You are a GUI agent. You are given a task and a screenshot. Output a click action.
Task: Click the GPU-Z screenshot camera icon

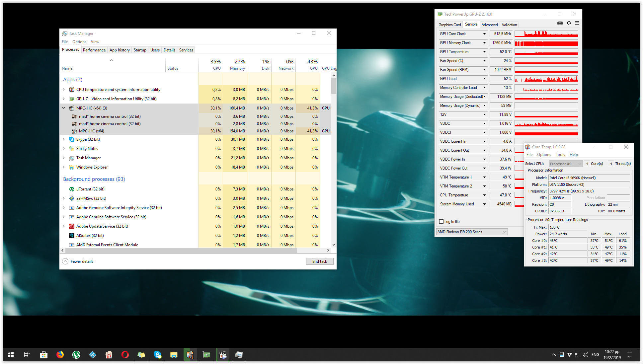tap(560, 23)
